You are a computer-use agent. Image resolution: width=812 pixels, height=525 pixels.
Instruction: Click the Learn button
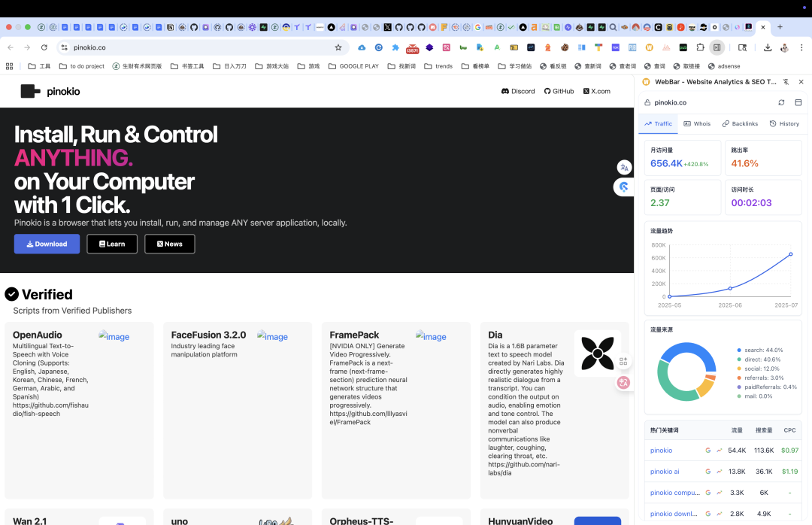(112, 244)
